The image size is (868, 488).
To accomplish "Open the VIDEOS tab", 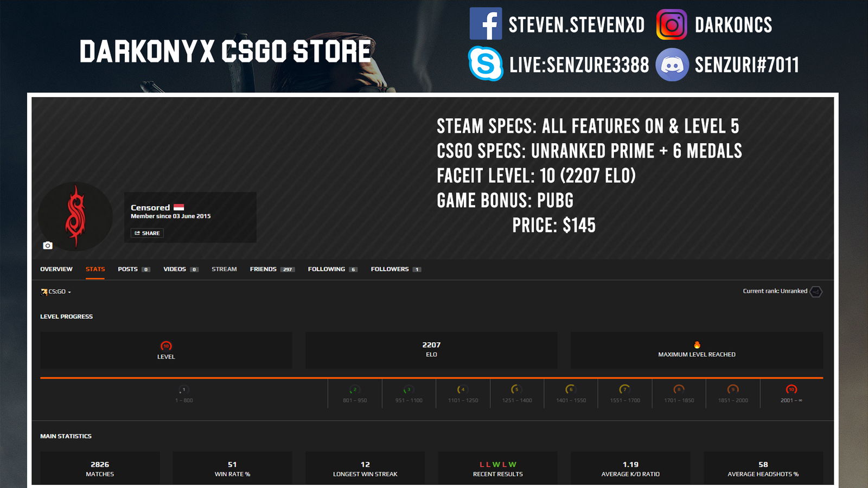I will pyautogui.click(x=181, y=269).
